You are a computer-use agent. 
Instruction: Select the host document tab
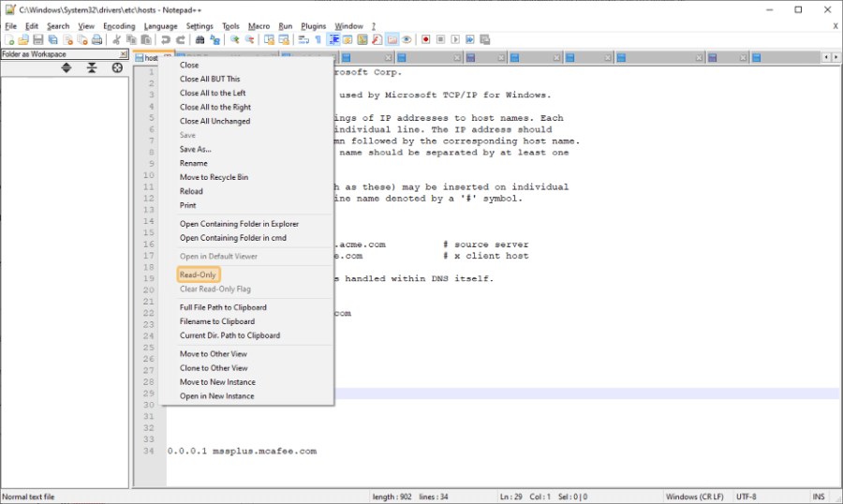151,57
